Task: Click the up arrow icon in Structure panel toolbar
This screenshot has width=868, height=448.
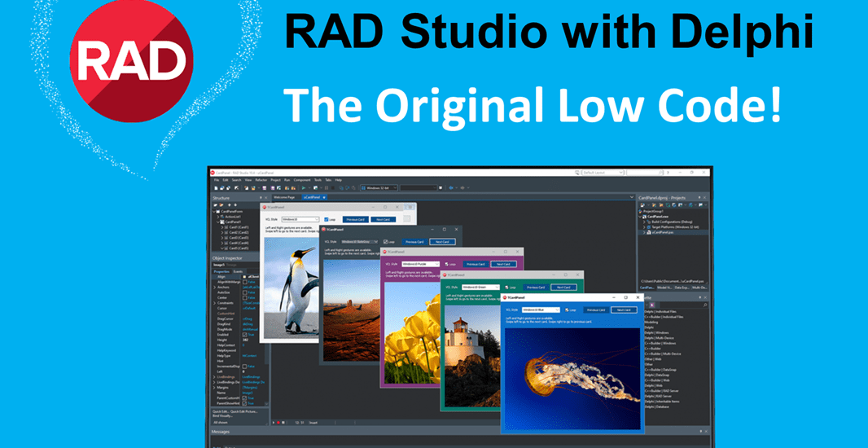Action: (229, 205)
